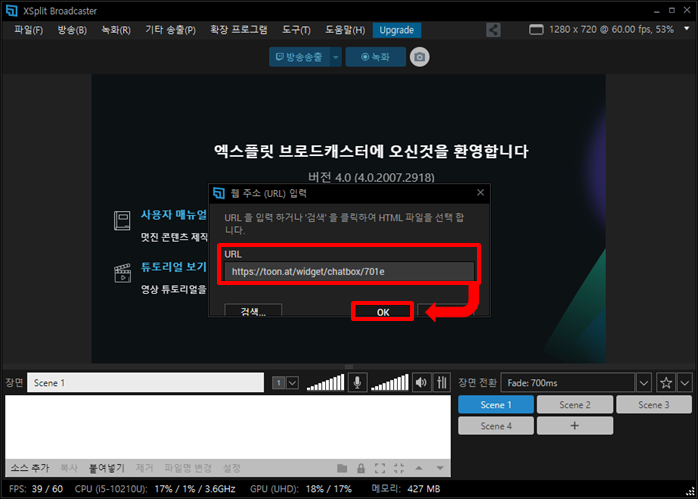Mute the system speaker icon
Screen dimensions: 698x499
tap(421, 382)
